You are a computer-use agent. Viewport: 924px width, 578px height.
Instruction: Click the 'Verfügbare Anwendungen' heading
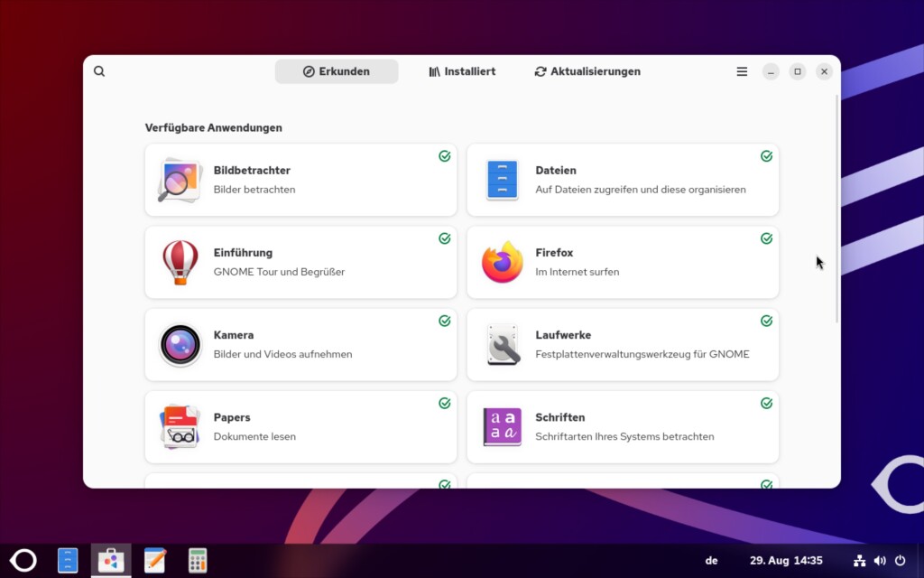point(213,127)
